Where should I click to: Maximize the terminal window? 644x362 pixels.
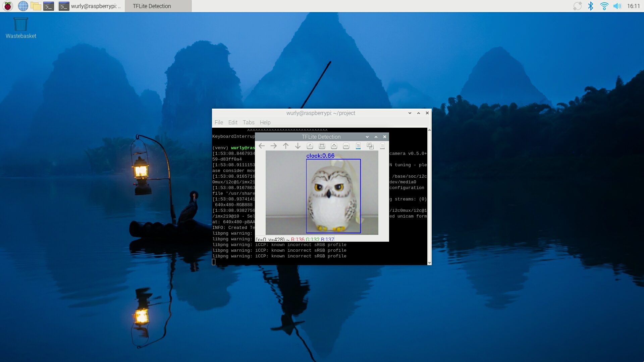(x=419, y=113)
